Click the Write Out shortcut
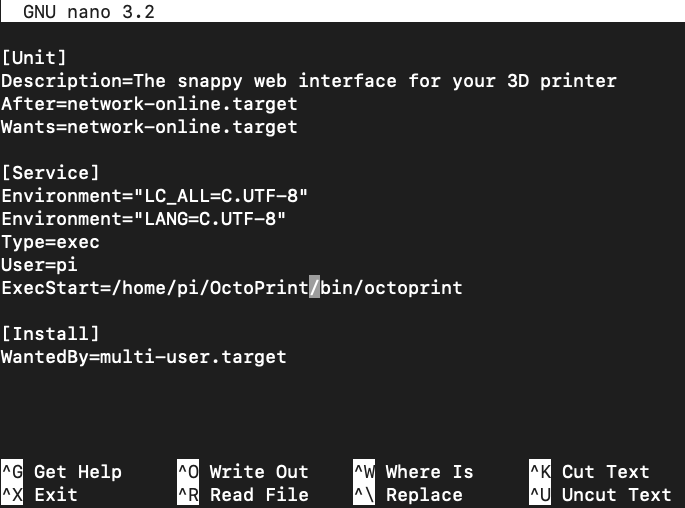 click(259, 472)
